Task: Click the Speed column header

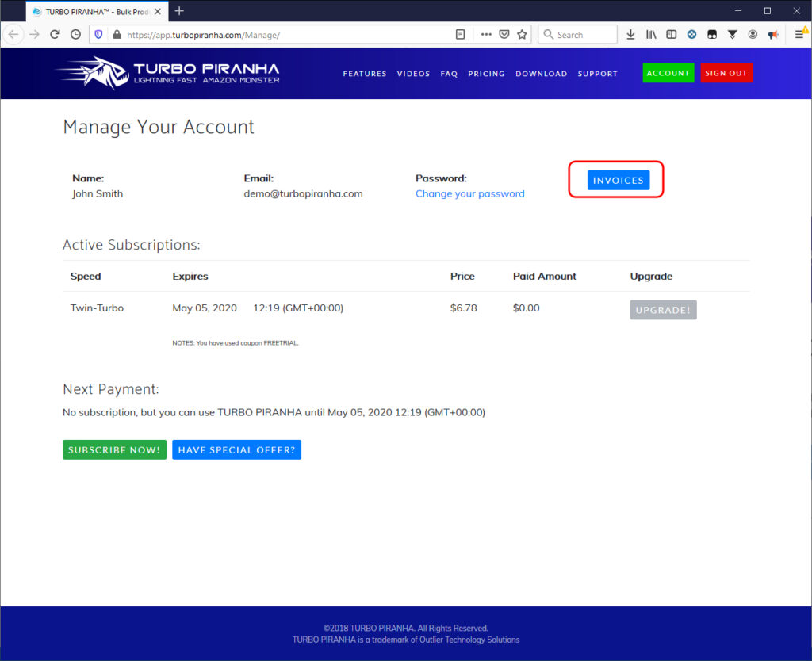Action: pos(86,276)
